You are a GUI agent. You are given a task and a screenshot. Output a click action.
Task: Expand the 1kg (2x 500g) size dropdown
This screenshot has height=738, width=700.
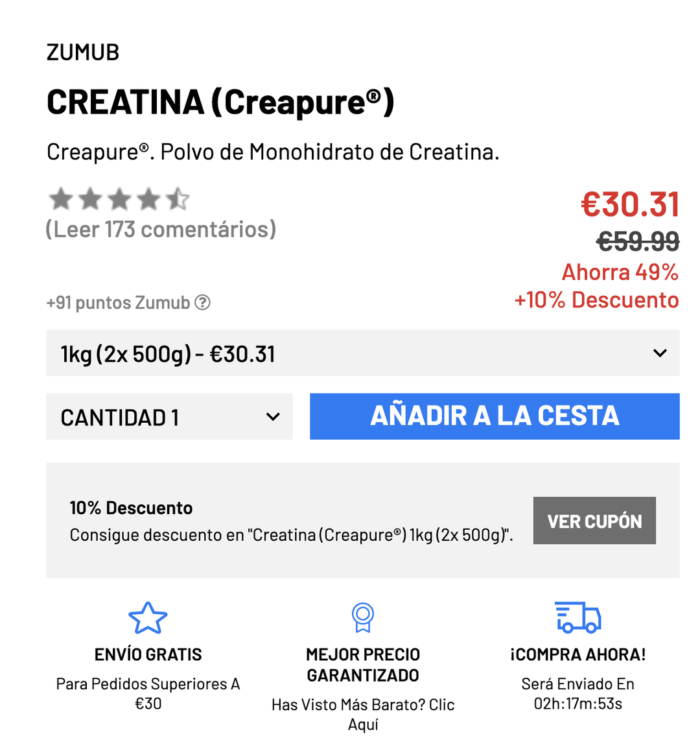[x=363, y=353]
